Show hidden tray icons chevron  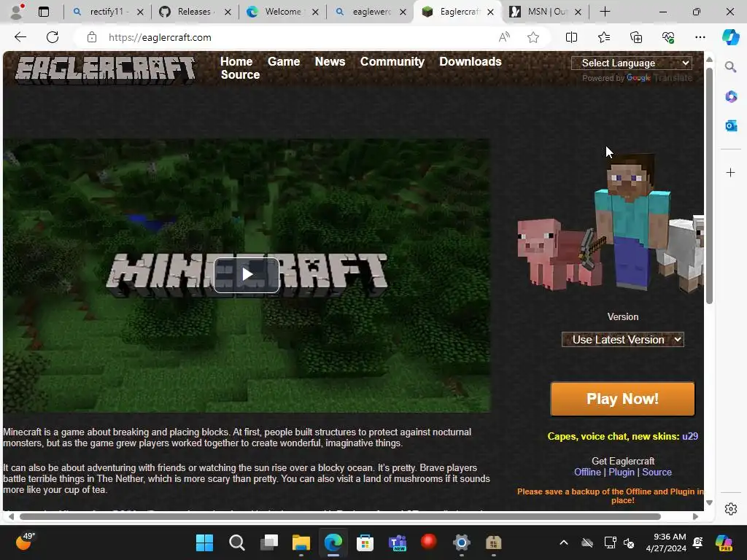click(x=564, y=542)
